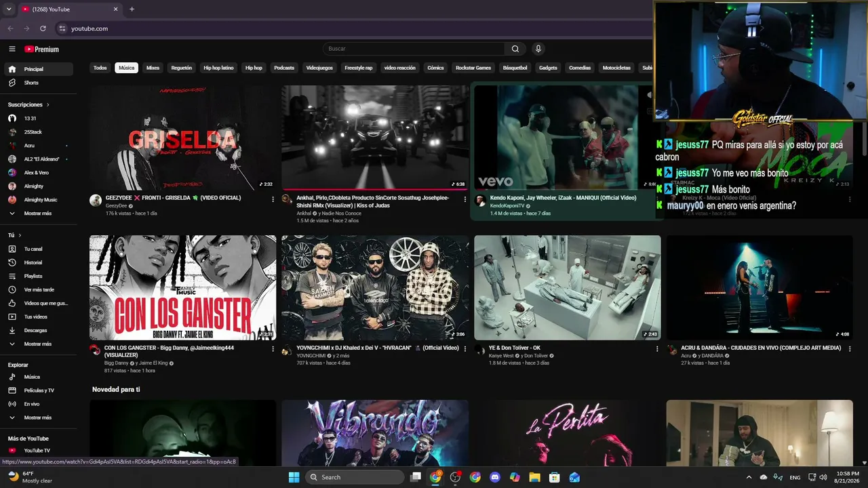Select the Motocicletas filter chip
The height and width of the screenshot is (488, 868).
pyautogui.click(x=616, y=68)
